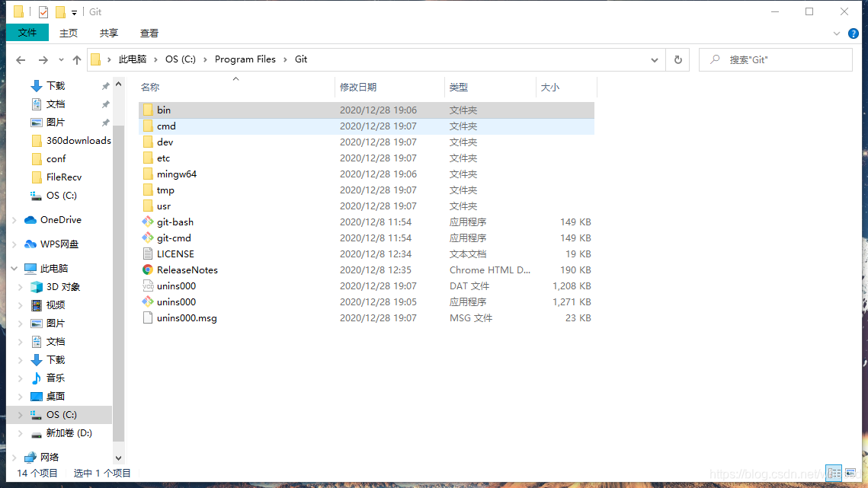868x488 pixels.
Task: Select the unins000 DAT file icon
Action: pyautogui.click(x=148, y=286)
